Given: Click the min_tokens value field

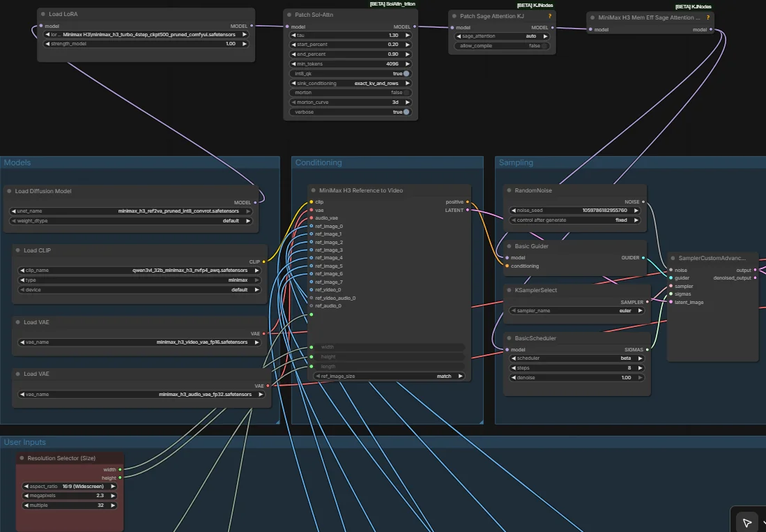Looking at the screenshot, I should (x=351, y=64).
